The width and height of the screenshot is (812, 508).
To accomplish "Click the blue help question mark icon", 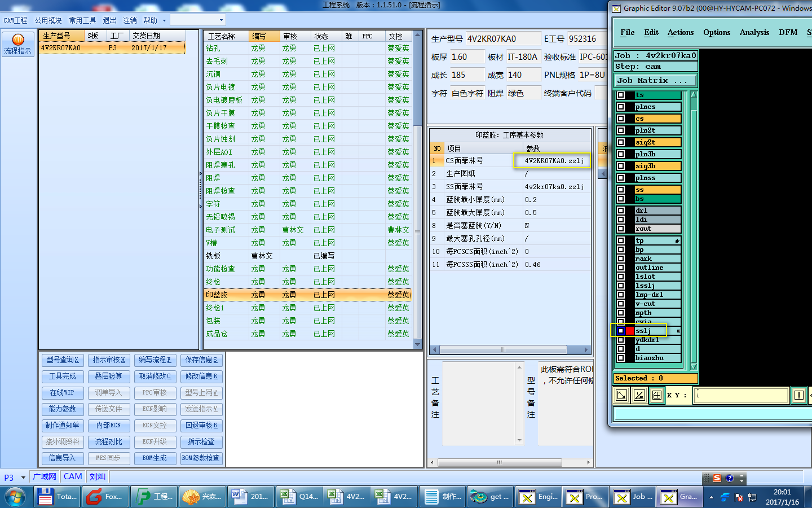I will coord(730,478).
